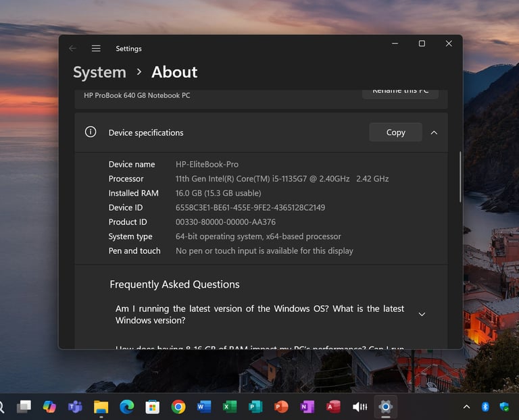The width and height of the screenshot is (519, 420).
Task: Click System in the breadcrumb
Action: [99, 72]
